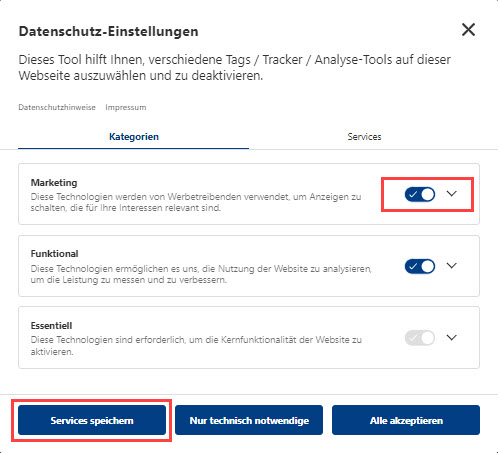The width and height of the screenshot is (498, 453).
Task: Switch to the Services tab
Action: click(364, 137)
